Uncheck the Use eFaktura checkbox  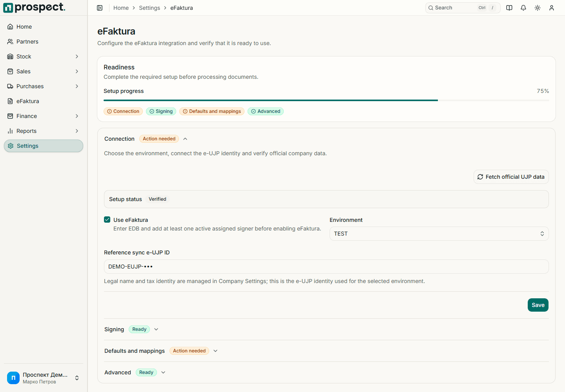click(107, 220)
